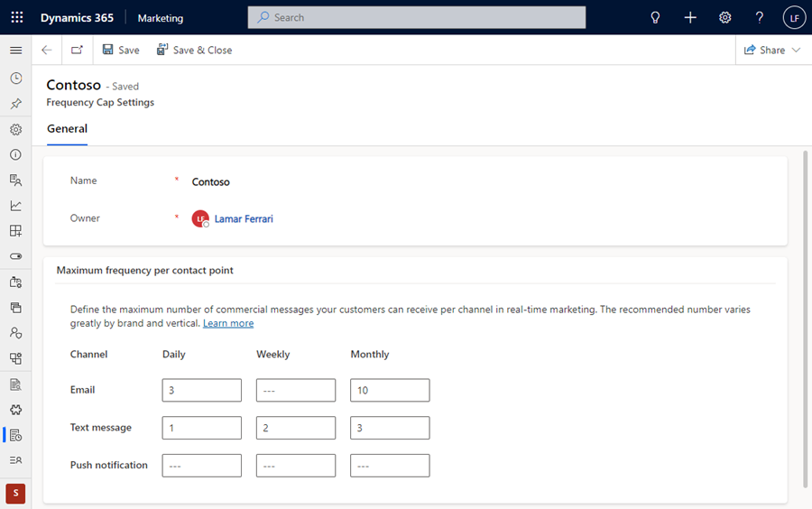Click in the Search box

(417, 18)
